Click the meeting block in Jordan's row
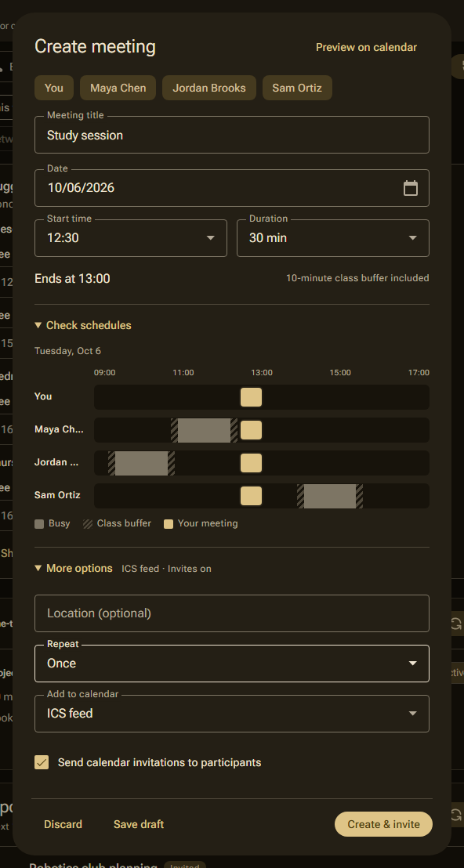The height and width of the screenshot is (868, 464). click(x=252, y=463)
